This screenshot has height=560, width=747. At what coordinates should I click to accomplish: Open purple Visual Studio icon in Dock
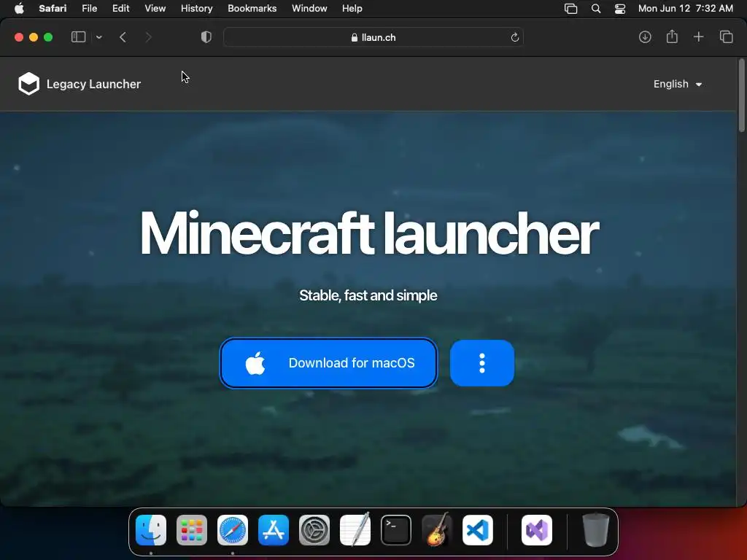click(x=537, y=530)
